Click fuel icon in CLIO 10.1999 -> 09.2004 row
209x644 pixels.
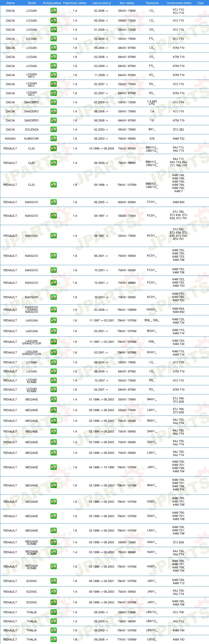(x=53, y=148)
